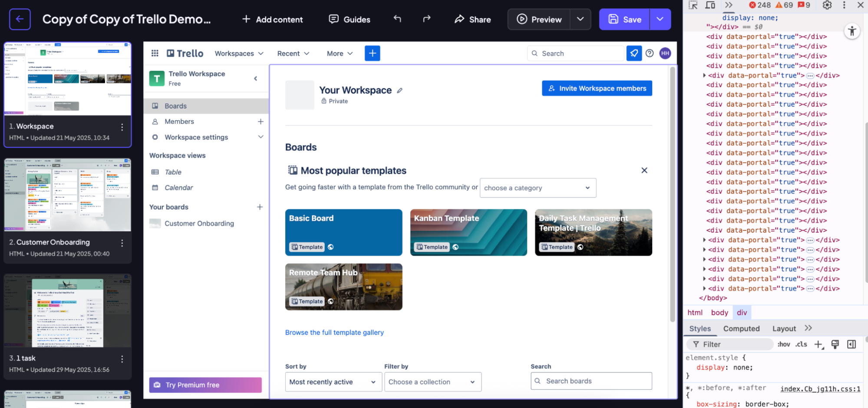The image size is (868, 408).
Task: Switch to Styles tab
Action: [700, 329]
